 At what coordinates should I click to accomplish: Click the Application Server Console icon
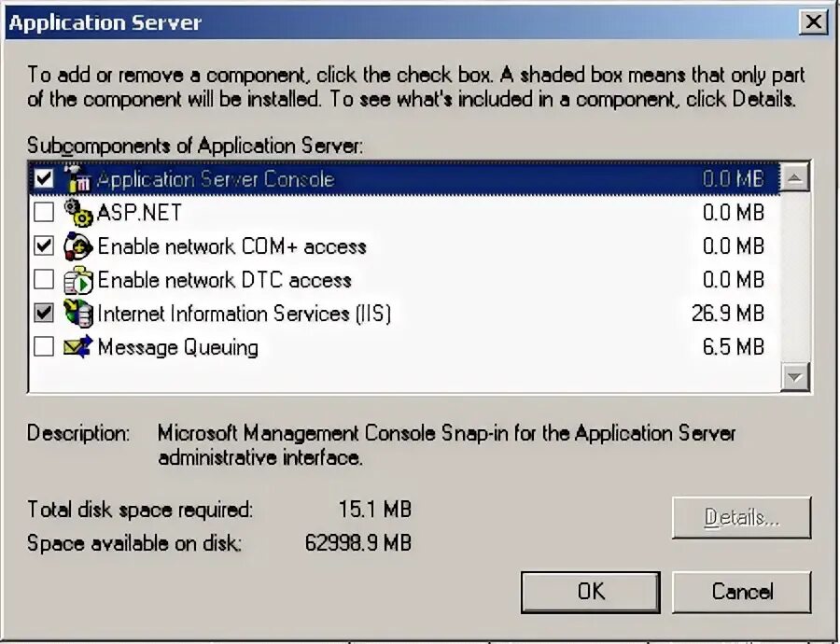(x=77, y=178)
